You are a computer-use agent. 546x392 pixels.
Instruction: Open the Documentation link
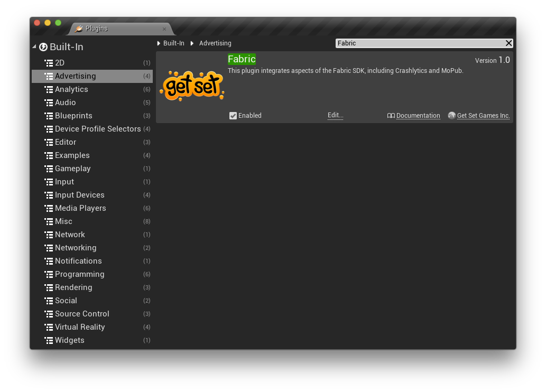click(418, 116)
